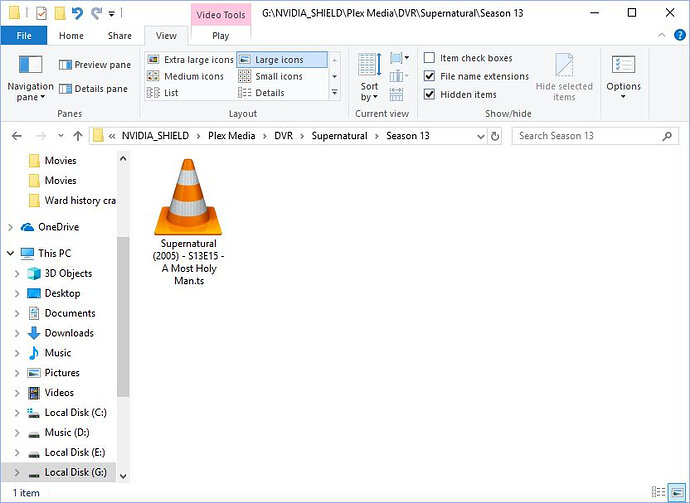The image size is (690, 503).
Task: Click Size all columns to fit icon
Action: pos(396,94)
